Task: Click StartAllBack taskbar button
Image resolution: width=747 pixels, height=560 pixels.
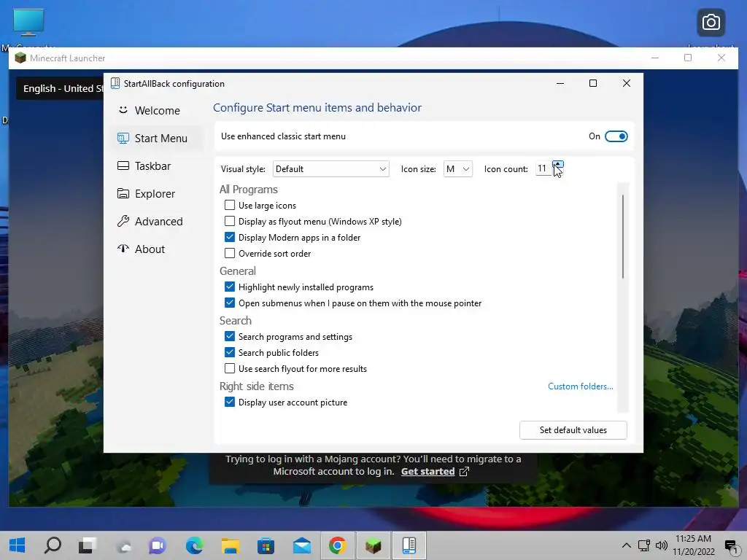Action: tap(409, 545)
